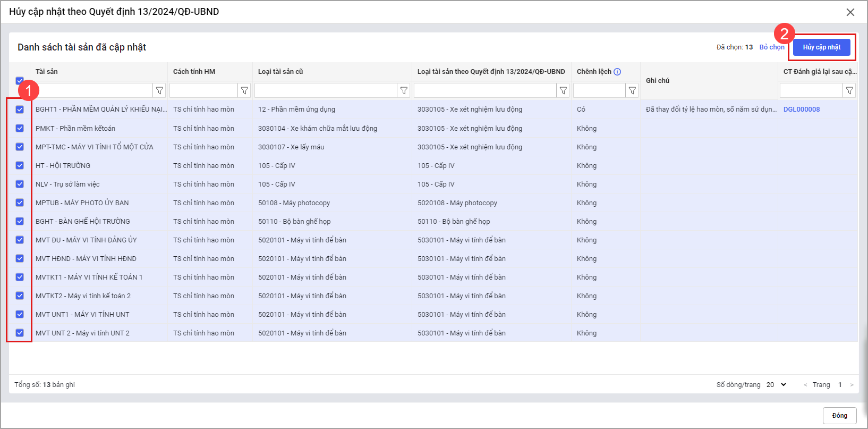Go to previous page arrow

click(x=805, y=385)
